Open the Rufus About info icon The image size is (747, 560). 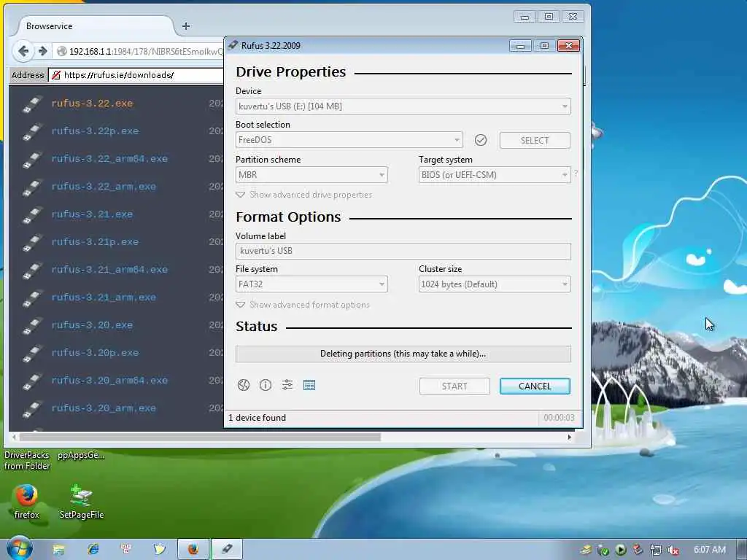[x=266, y=385]
